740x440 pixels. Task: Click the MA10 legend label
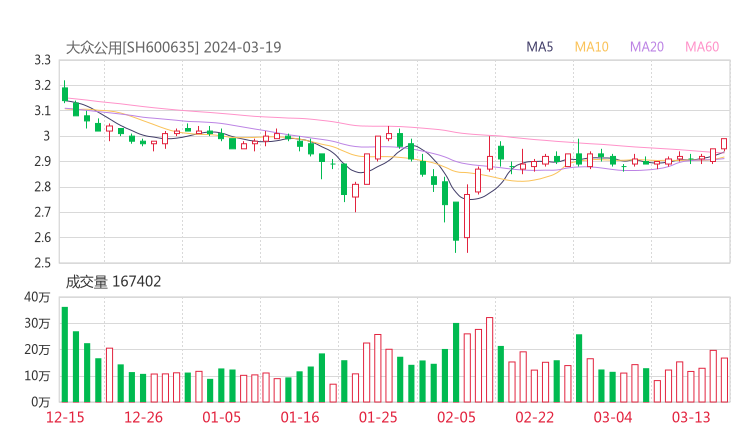[x=591, y=47]
